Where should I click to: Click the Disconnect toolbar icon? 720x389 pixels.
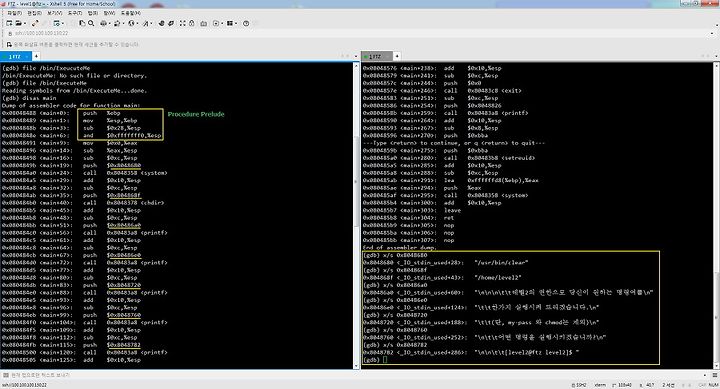tap(35, 23)
